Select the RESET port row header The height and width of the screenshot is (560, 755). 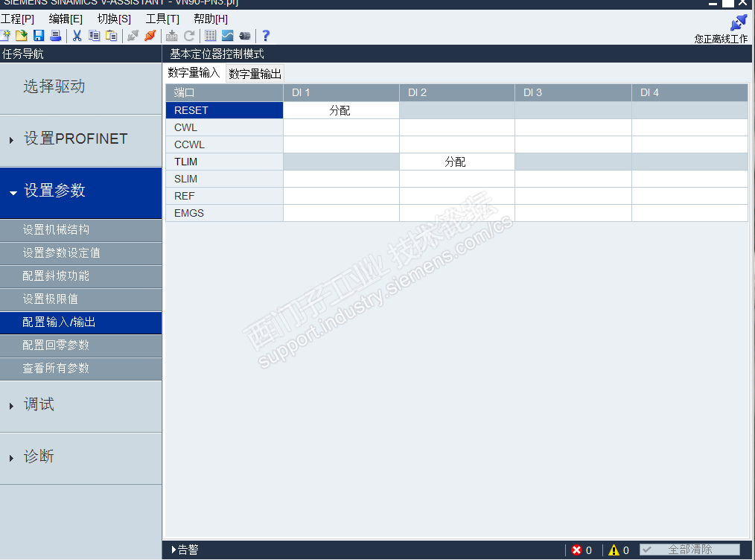pos(224,110)
